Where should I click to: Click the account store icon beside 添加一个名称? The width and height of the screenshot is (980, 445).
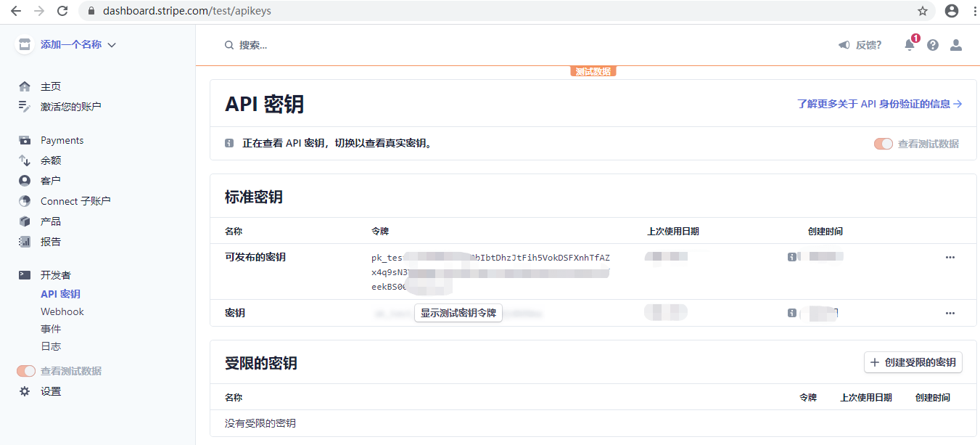pos(25,44)
